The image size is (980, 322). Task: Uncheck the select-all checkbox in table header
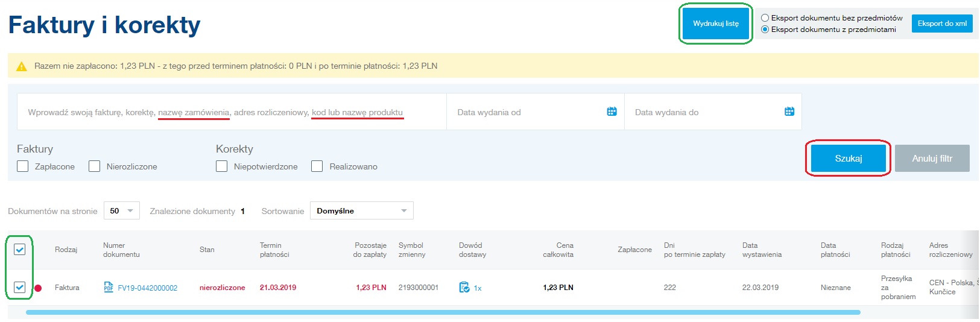(x=20, y=250)
